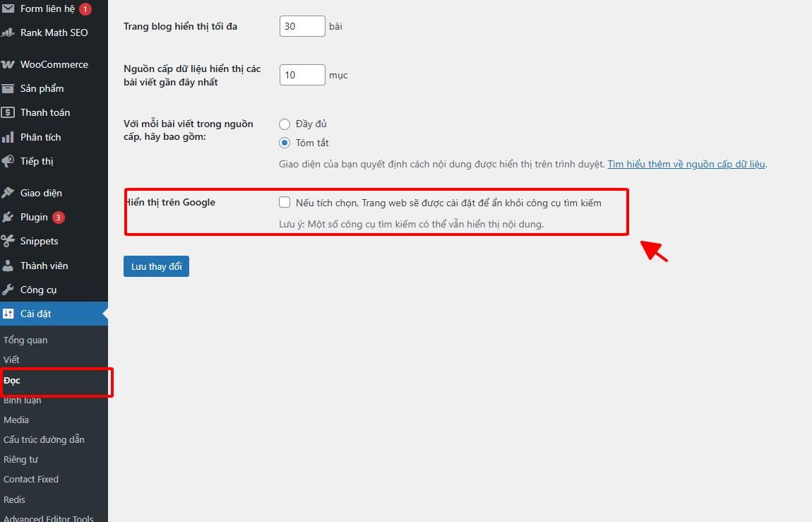Go to Tổng quan settings submenu
812x522 pixels.
click(25, 340)
